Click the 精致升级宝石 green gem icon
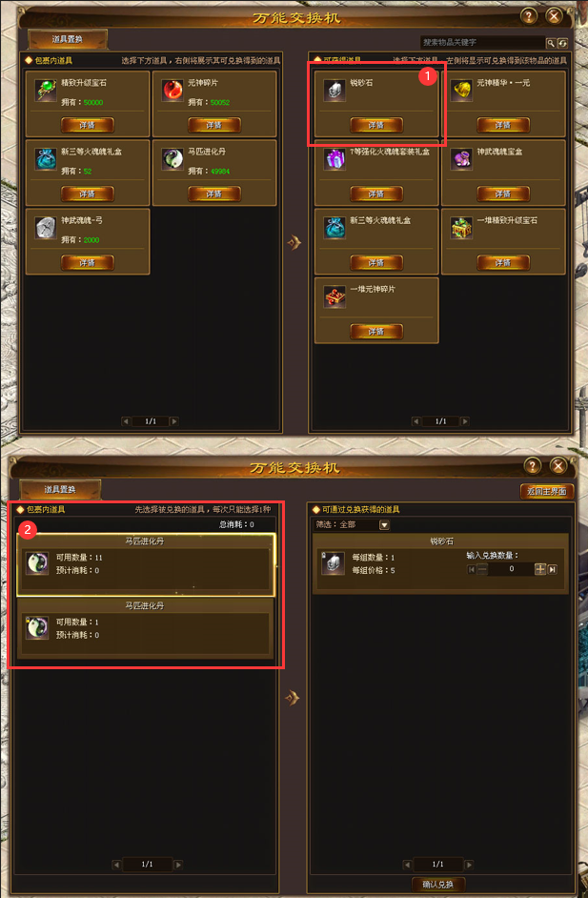Screen dimensions: 588x898 (45, 91)
